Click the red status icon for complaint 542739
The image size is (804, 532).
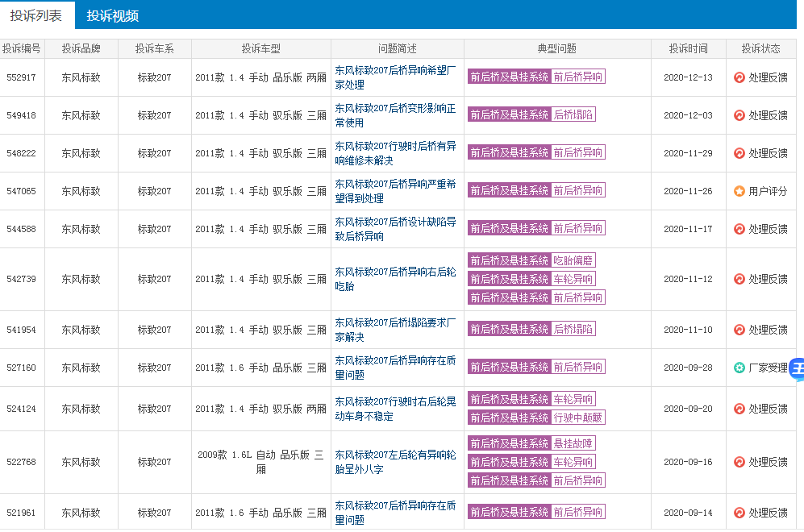[739, 279]
